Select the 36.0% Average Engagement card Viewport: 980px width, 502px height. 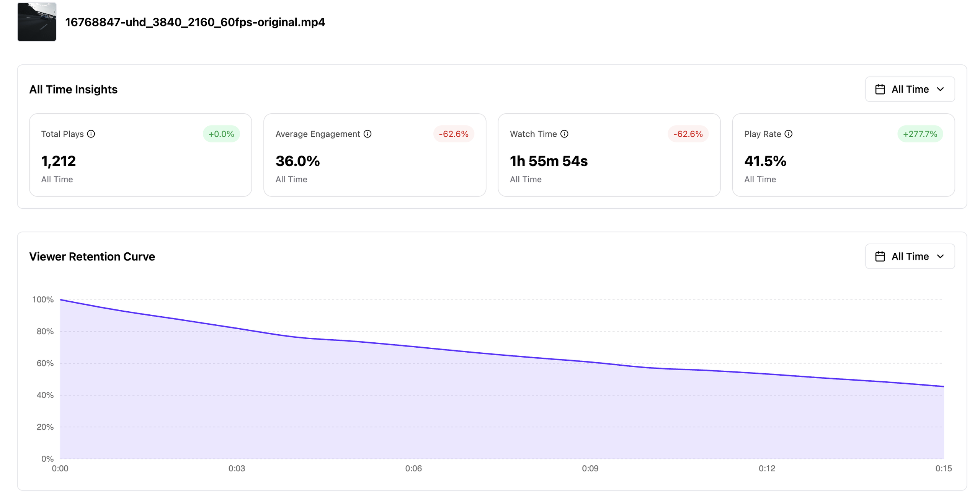click(x=375, y=155)
